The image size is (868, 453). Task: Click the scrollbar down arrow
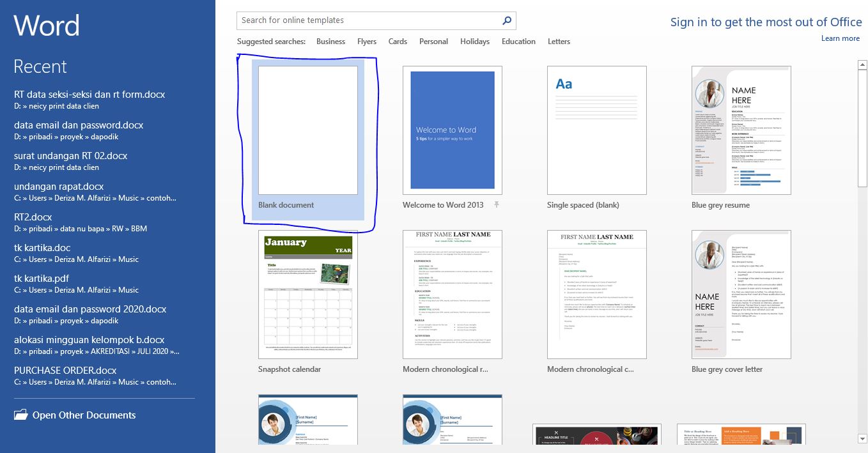[862, 438]
